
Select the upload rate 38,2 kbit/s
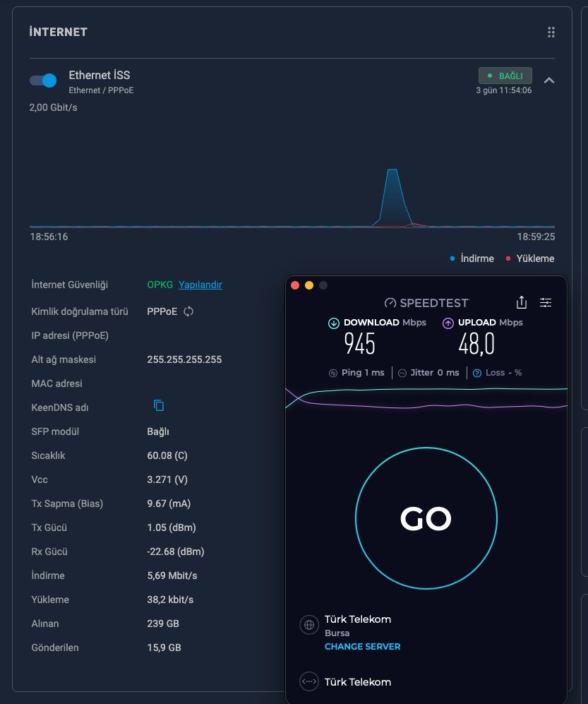[x=170, y=599]
